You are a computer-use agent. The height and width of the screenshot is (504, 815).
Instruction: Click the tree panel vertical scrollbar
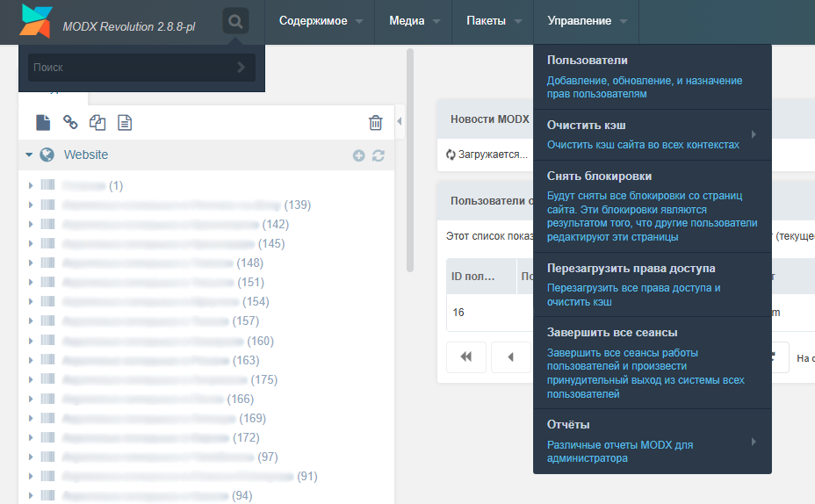tap(410, 161)
